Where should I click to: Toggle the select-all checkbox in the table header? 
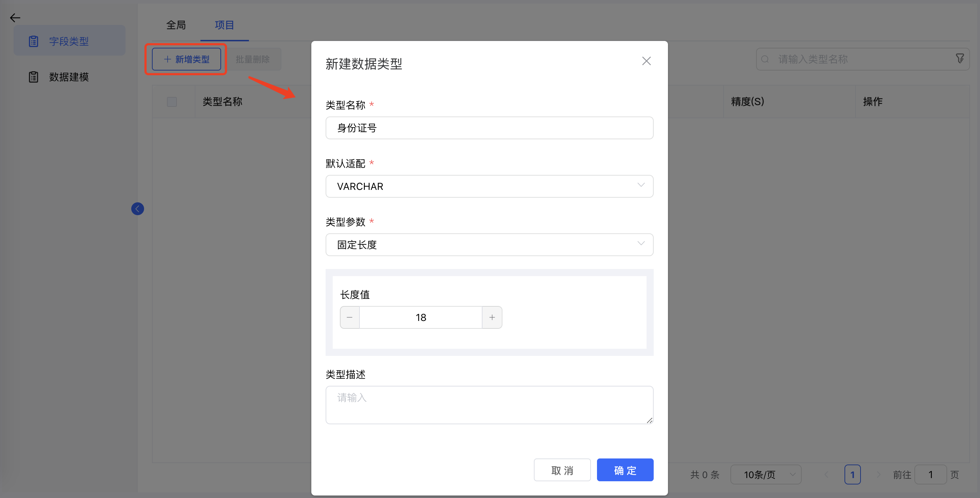point(172,102)
